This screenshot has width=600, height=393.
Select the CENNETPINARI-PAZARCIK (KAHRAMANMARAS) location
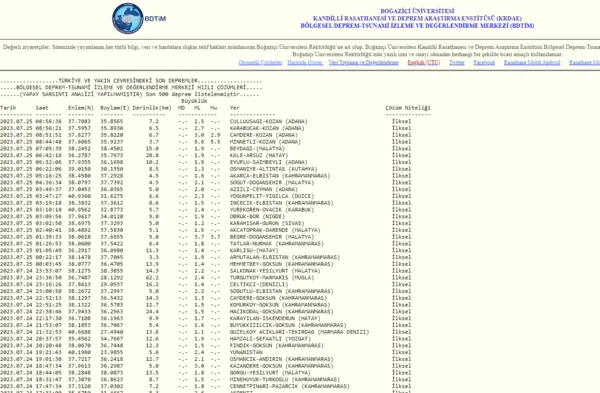tap(290, 386)
